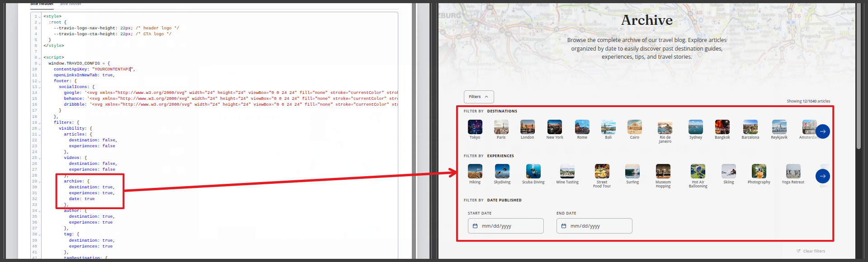Pick the Rio de Janeiro destination

tap(665, 128)
